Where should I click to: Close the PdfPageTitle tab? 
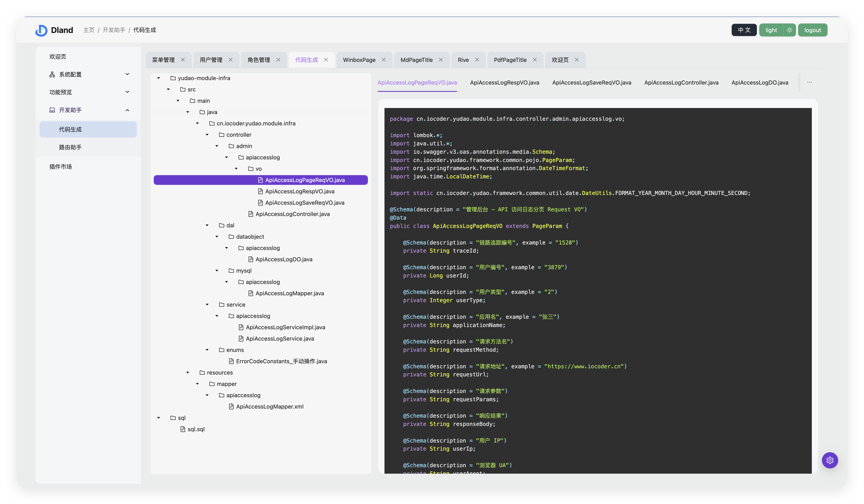point(535,60)
